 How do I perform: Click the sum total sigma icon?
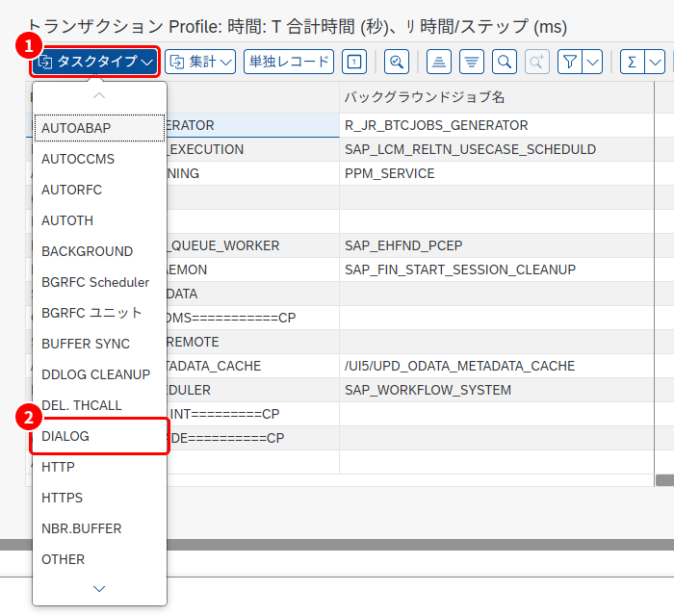pos(633,62)
